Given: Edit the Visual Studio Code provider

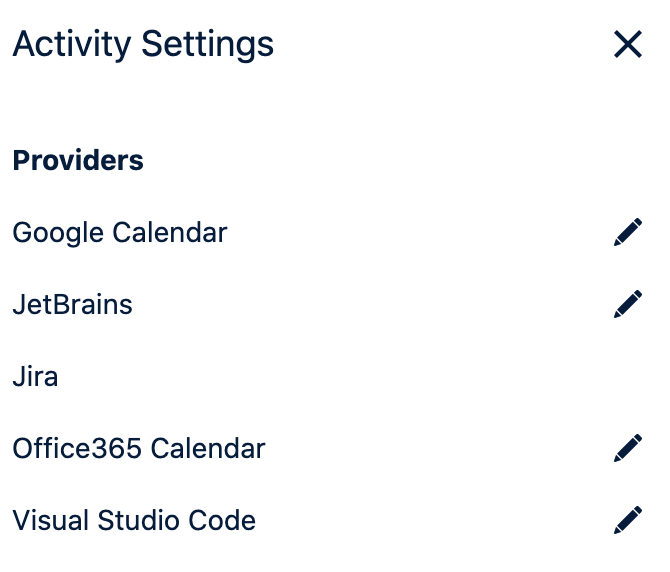Looking at the screenshot, I should 628,520.
